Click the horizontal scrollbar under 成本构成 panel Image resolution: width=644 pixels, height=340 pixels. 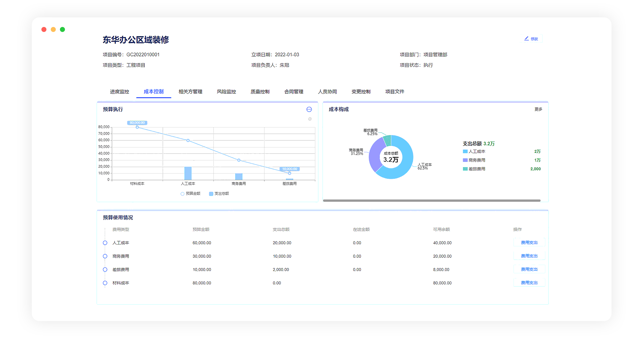[x=432, y=200]
